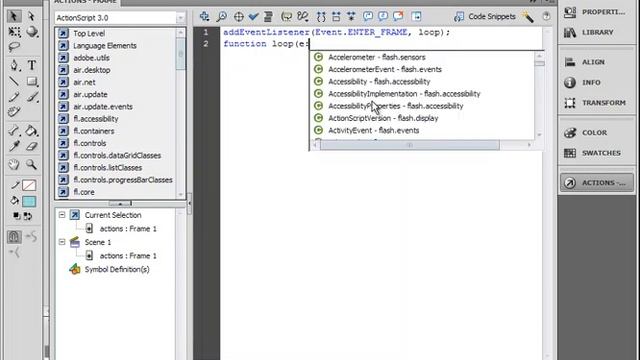Image resolution: width=640 pixels, height=360 pixels.
Task: Click the Help question mark icon
Action: click(546, 16)
